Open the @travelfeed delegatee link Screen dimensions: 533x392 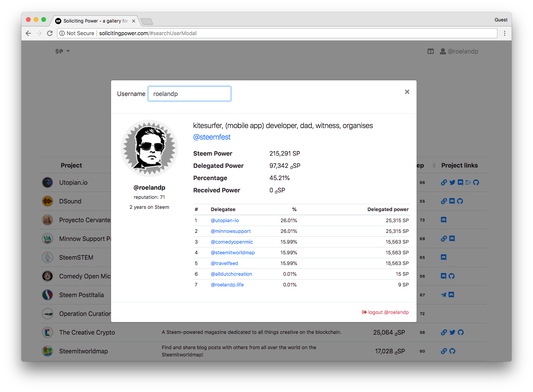point(224,263)
